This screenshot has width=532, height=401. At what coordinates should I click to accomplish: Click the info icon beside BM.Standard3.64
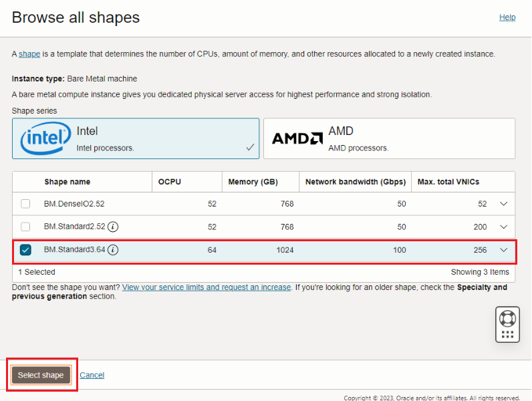click(114, 250)
